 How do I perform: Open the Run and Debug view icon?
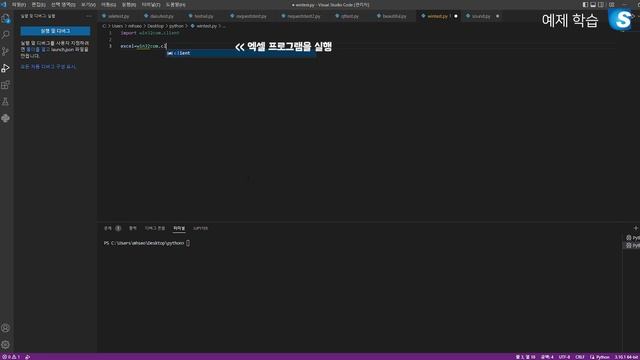tap(6, 68)
